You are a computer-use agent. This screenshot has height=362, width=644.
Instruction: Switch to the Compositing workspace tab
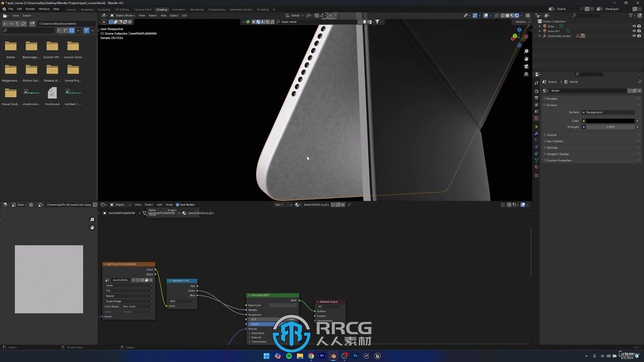click(217, 10)
